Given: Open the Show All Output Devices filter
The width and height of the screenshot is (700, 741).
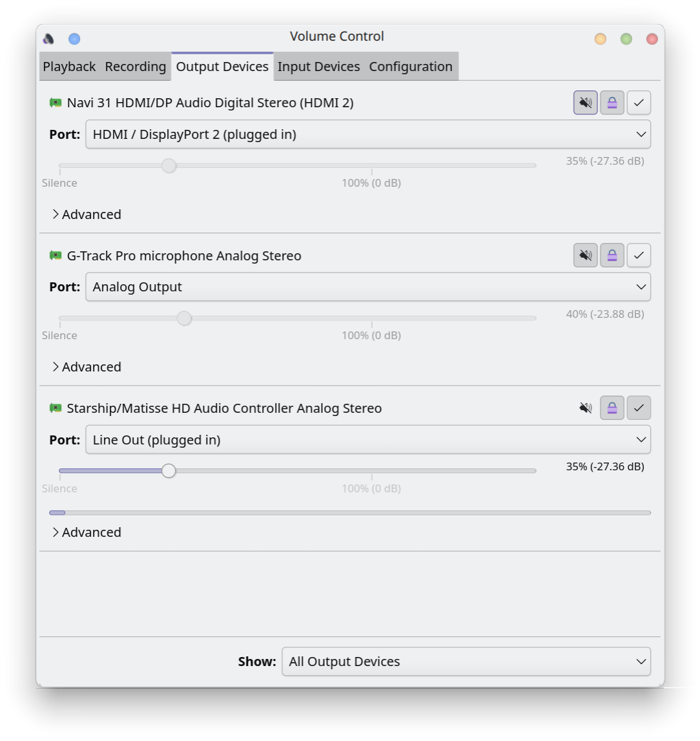Looking at the screenshot, I should tap(466, 662).
